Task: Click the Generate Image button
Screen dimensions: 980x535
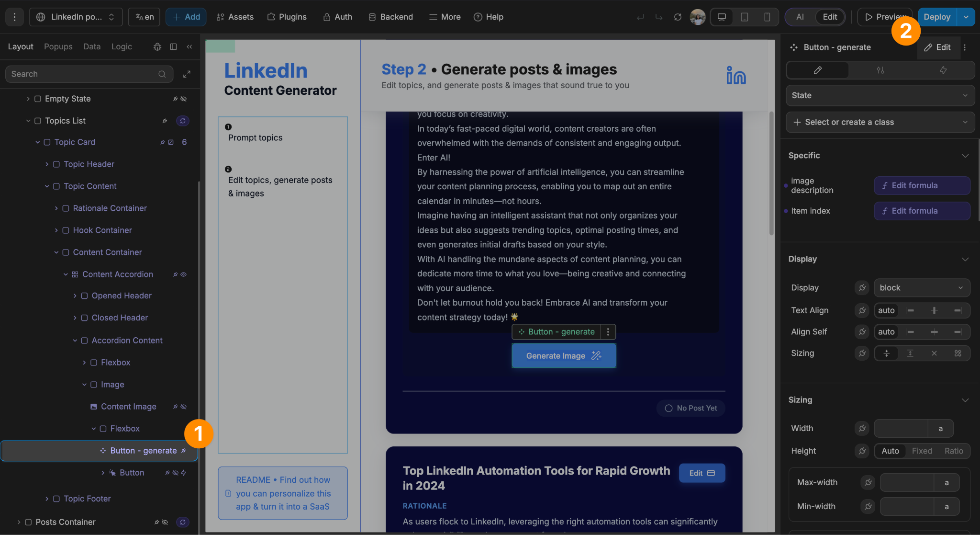Action: [564, 356]
